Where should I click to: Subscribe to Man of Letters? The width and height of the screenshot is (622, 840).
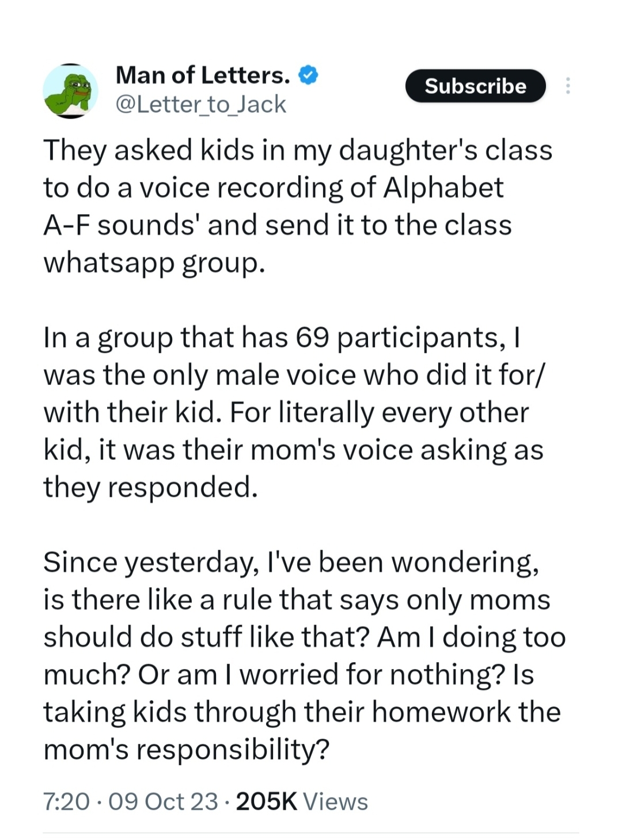pyautogui.click(x=475, y=86)
